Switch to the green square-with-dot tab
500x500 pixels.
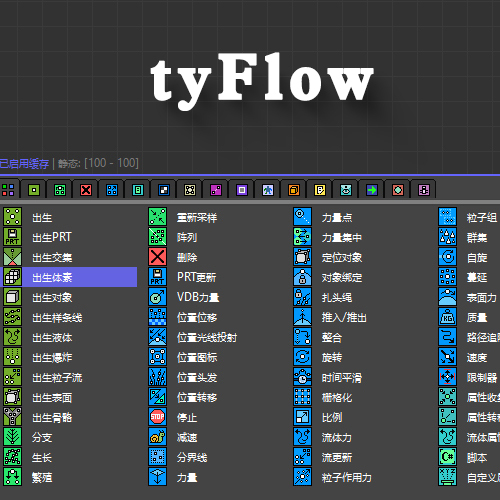click(x=34, y=190)
